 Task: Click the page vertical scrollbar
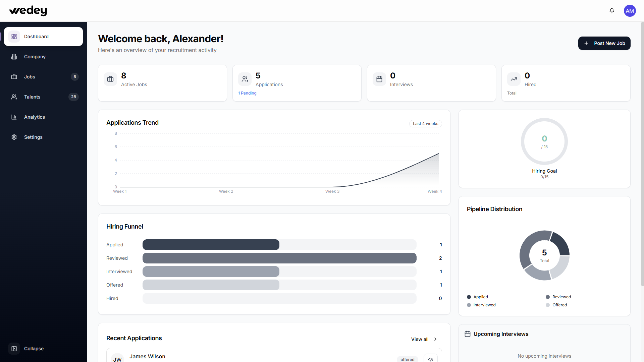tap(642, 154)
